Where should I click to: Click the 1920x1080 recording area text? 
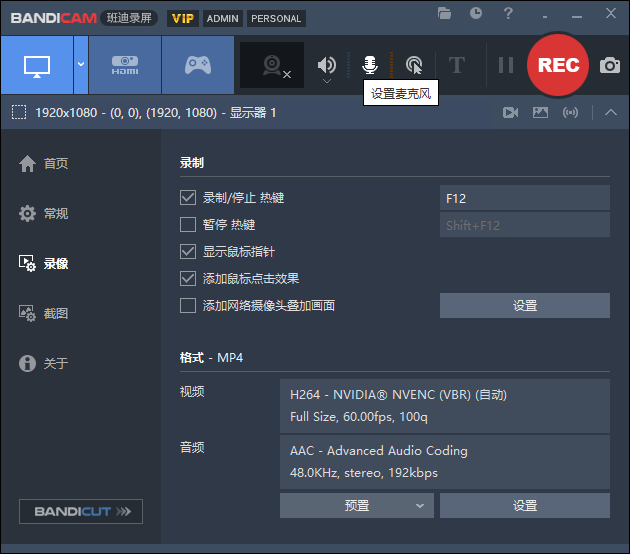[x=155, y=112]
